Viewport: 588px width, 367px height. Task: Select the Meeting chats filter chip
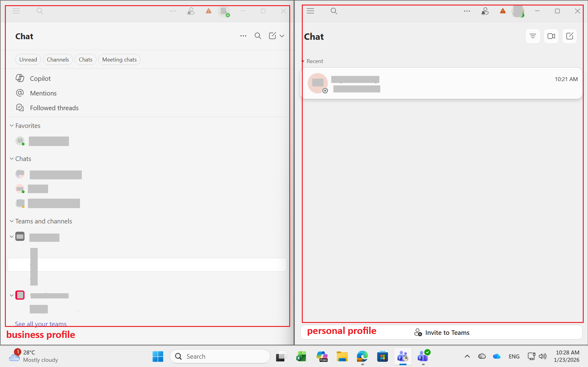[x=119, y=59]
